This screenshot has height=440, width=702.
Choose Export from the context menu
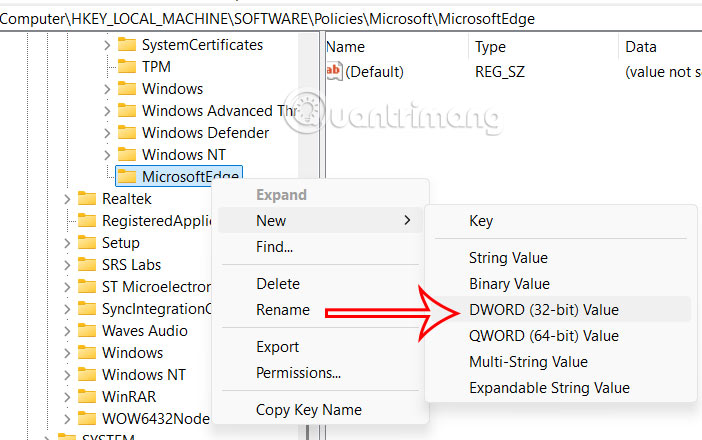click(x=320, y=346)
